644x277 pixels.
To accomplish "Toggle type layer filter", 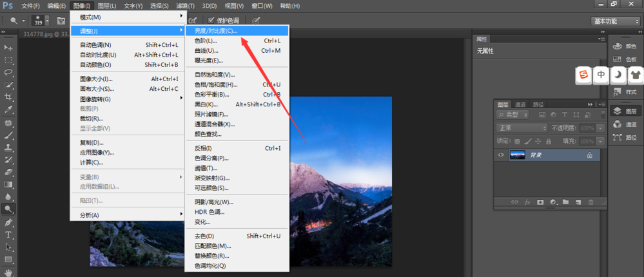I will (565, 115).
